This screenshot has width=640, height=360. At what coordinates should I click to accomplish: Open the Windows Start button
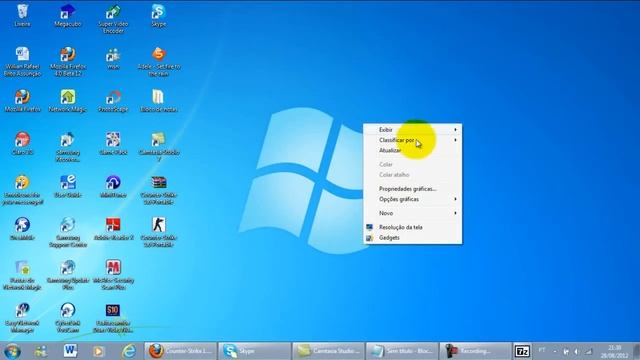pyautogui.click(x=12, y=351)
